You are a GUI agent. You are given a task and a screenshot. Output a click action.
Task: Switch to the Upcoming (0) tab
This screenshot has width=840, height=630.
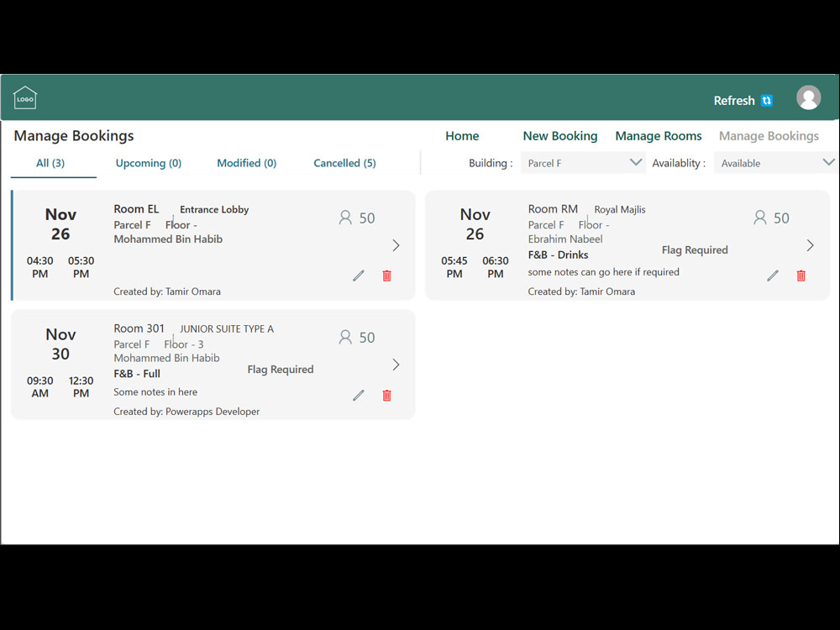click(x=149, y=163)
